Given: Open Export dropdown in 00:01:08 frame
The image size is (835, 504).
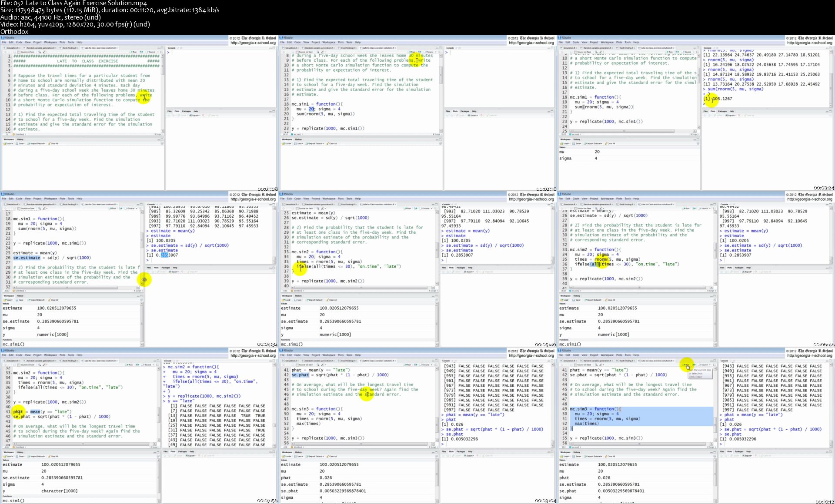Looking at the screenshot, I should click(x=199, y=115).
